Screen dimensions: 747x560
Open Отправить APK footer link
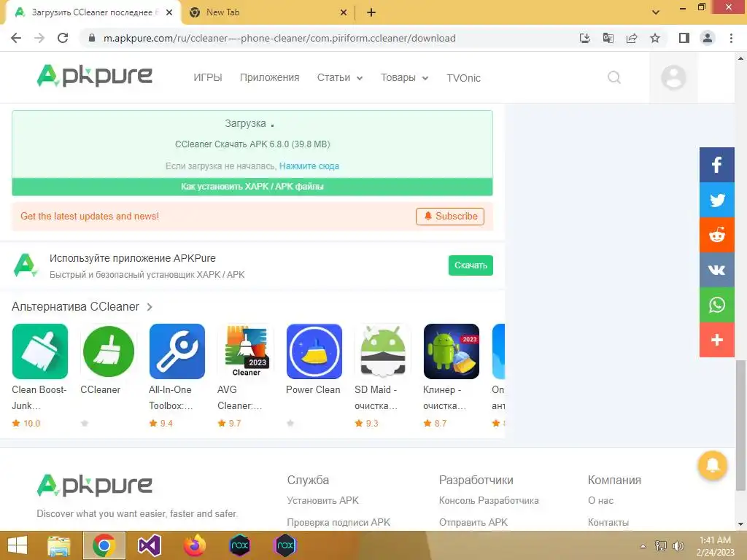click(x=473, y=522)
